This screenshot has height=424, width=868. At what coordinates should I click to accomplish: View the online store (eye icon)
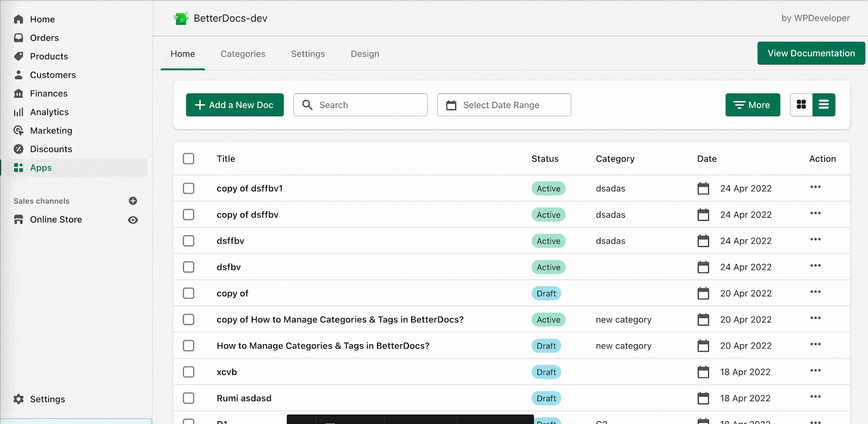[133, 220]
